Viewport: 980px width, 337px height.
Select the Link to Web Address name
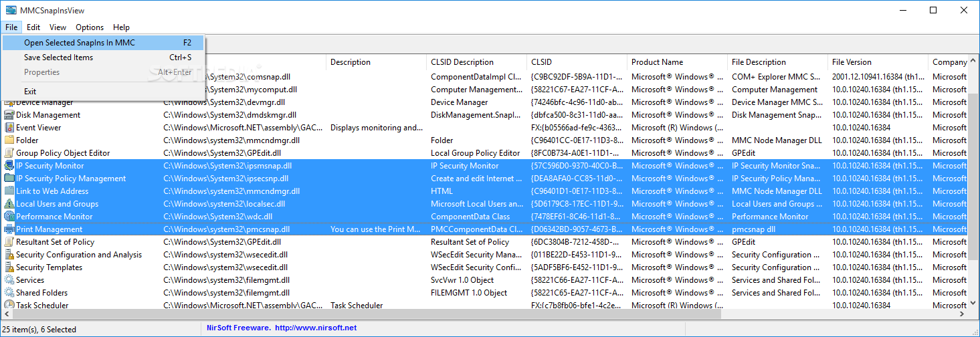coord(52,191)
